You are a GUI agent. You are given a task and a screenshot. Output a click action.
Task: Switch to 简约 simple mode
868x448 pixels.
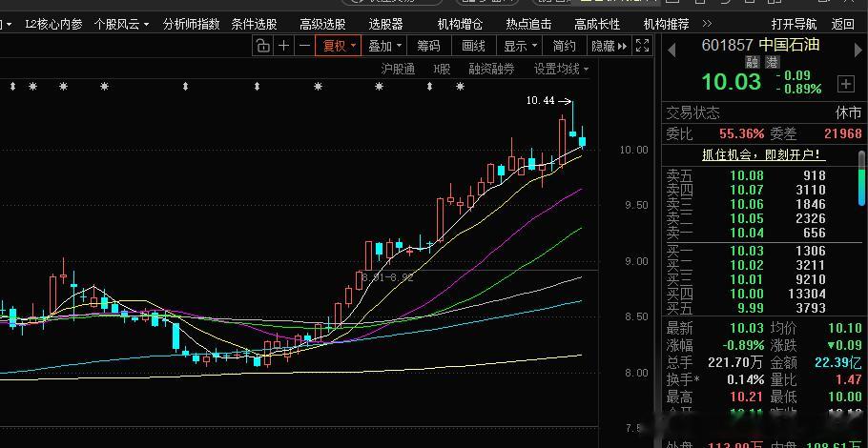[564, 46]
